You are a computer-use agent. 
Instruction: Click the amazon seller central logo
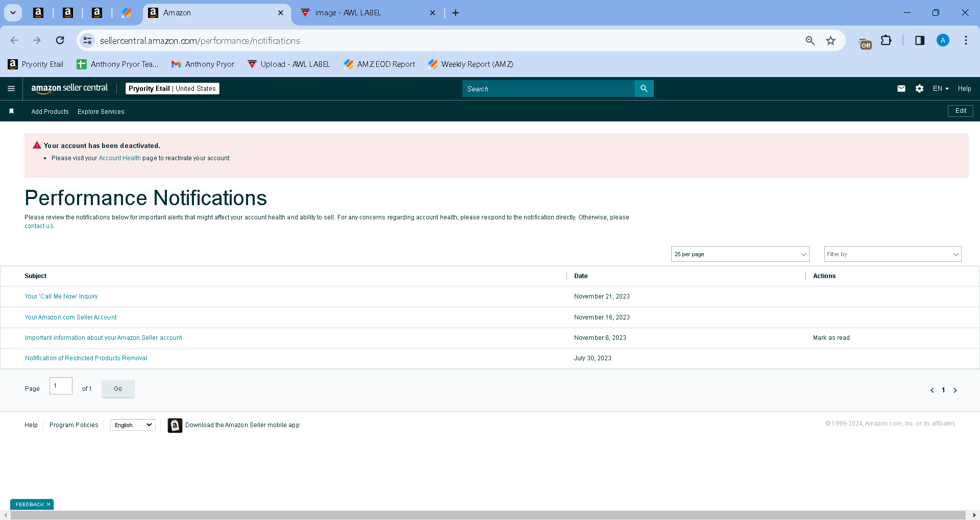coord(69,88)
